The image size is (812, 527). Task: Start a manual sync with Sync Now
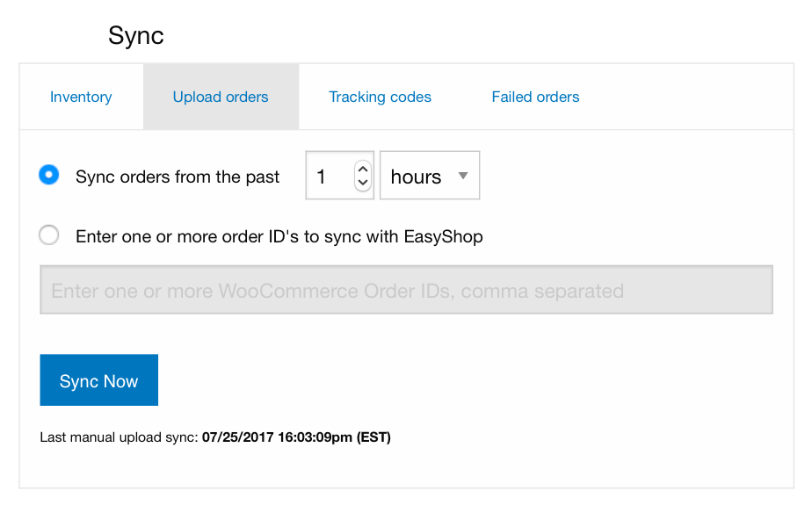tap(98, 379)
